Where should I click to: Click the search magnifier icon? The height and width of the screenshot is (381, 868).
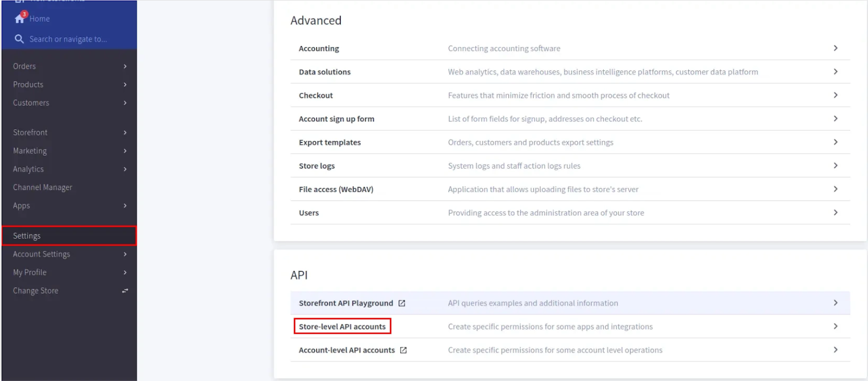click(19, 39)
